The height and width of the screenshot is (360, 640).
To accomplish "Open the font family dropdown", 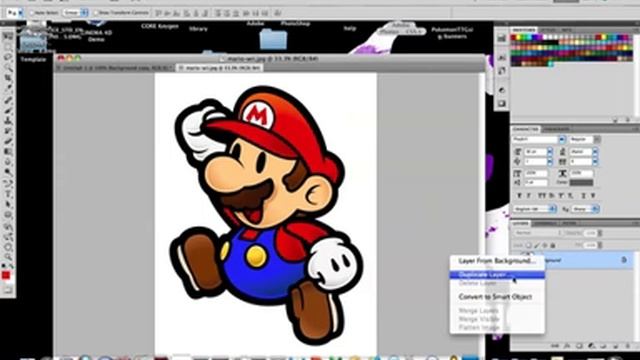I will coord(539,140).
